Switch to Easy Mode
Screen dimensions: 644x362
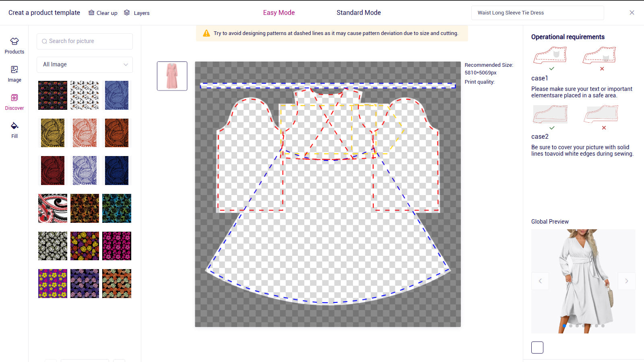(x=279, y=12)
